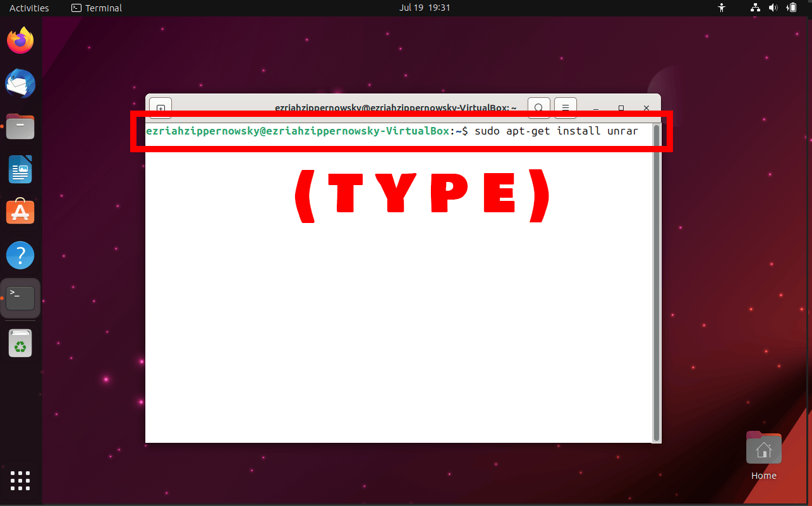Click Activities in the top bar
812x506 pixels.
pyautogui.click(x=28, y=8)
